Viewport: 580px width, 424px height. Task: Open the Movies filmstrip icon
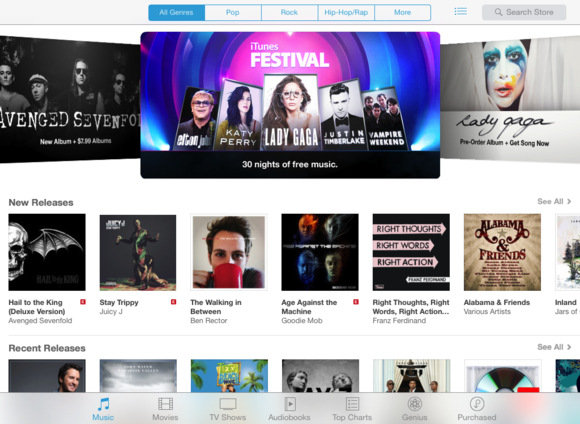click(x=165, y=404)
